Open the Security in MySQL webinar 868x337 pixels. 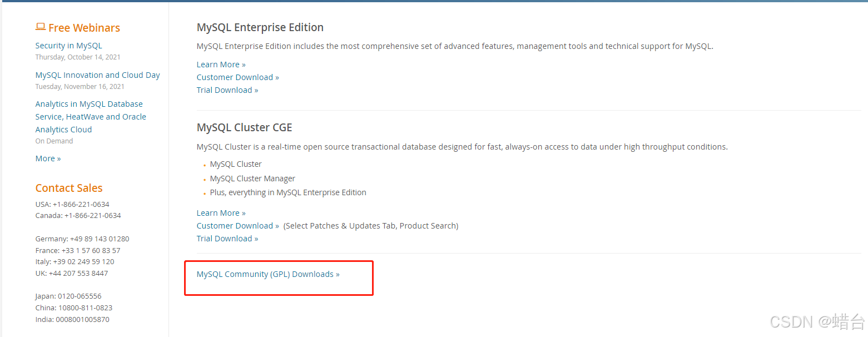click(68, 46)
